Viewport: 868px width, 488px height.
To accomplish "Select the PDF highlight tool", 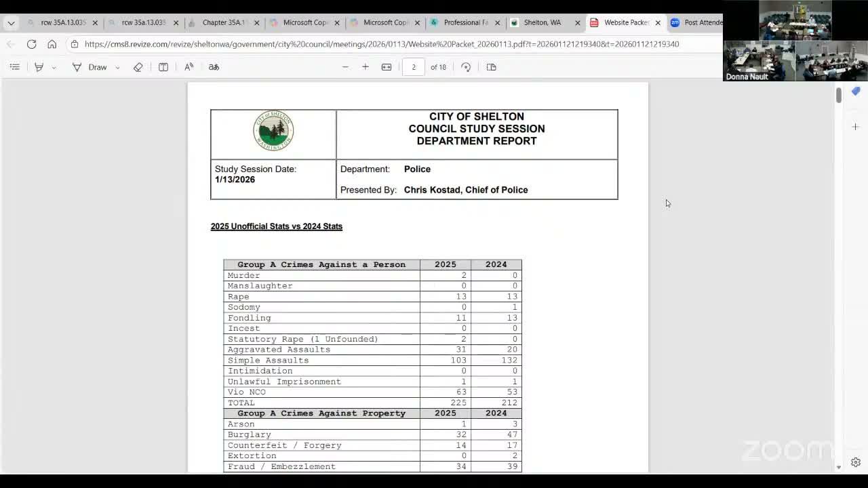I will [x=39, y=67].
